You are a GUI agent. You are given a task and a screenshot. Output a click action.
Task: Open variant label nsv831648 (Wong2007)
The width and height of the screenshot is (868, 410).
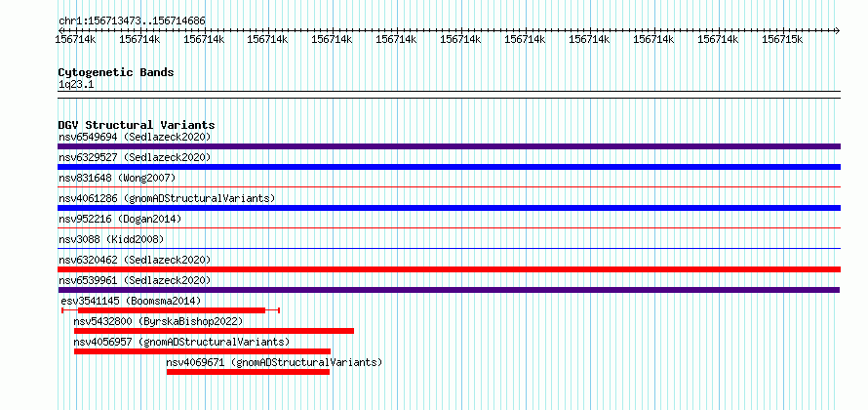click(x=117, y=178)
